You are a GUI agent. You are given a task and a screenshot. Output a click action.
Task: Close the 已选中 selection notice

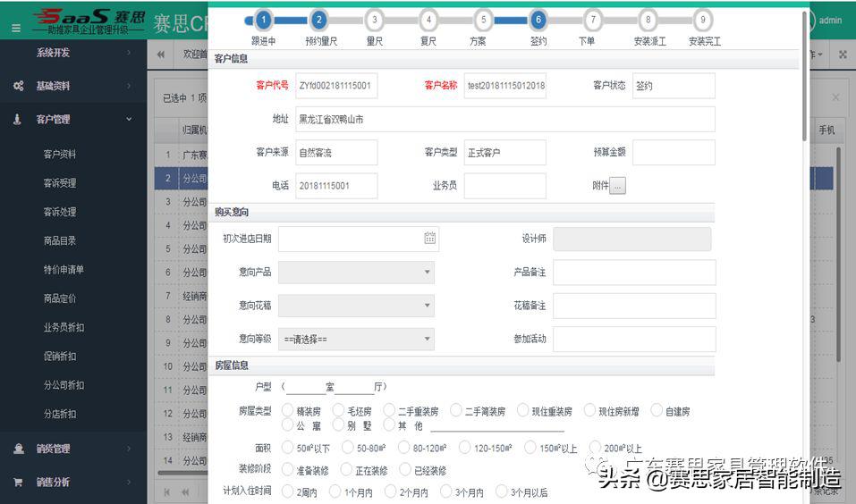coord(835,97)
